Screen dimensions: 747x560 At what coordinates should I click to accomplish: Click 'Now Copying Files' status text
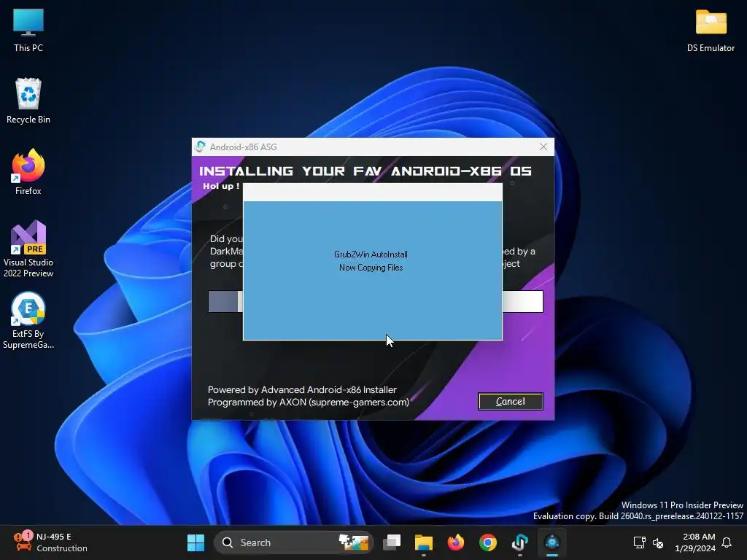point(371,268)
